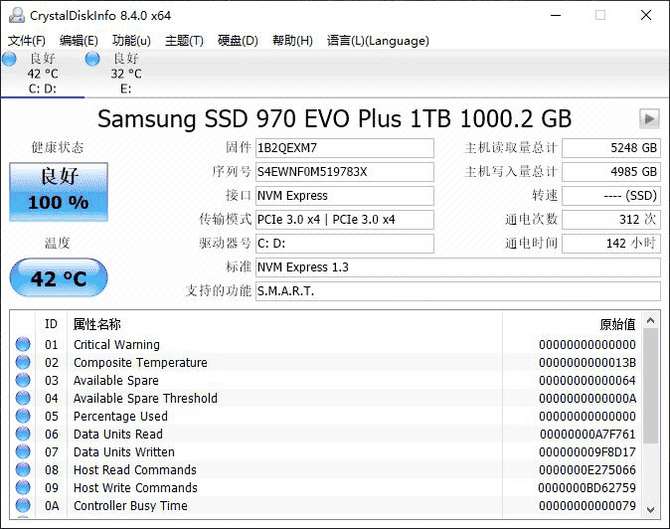The image size is (670, 529).
Task: Select the Composite Temperature attribute row
Action: click(326, 362)
